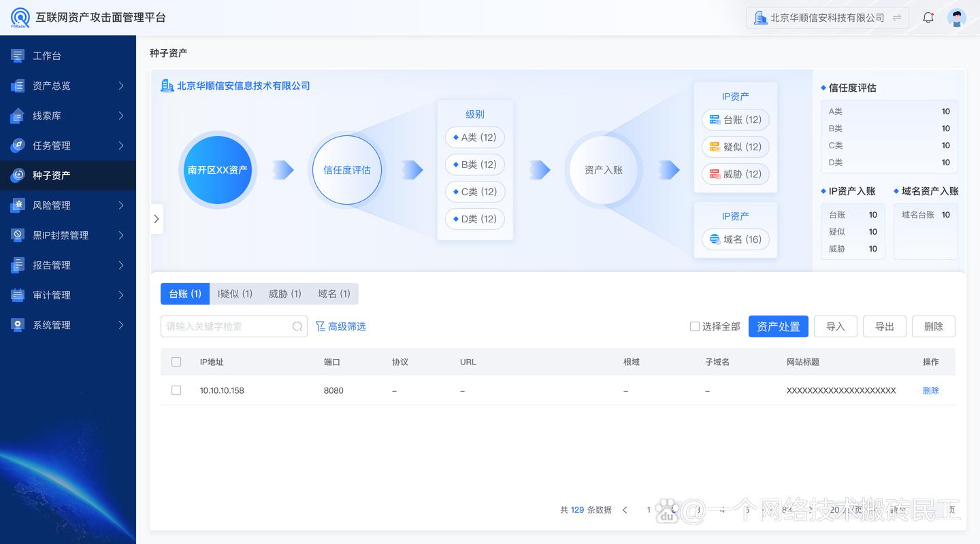Check the checkbox for IP 10.10.10.158
Screen dimensions: 980x544
(x=176, y=390)
